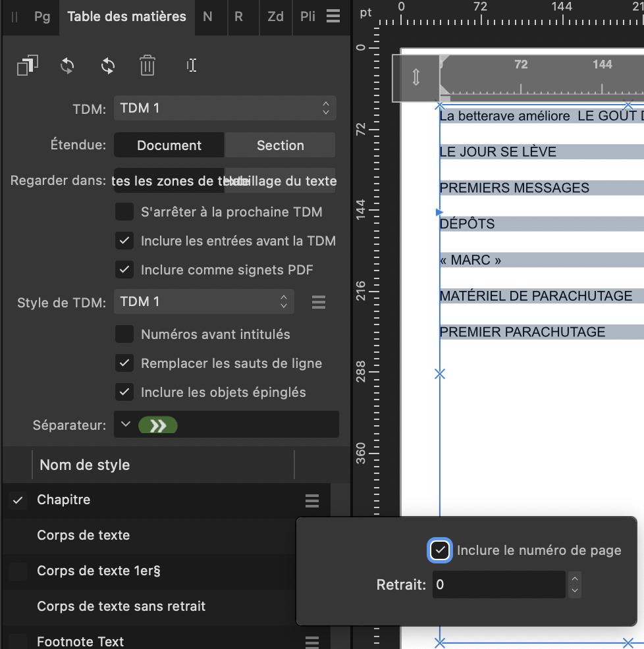Expand the Style de TDM dropdown

(203, 302)
